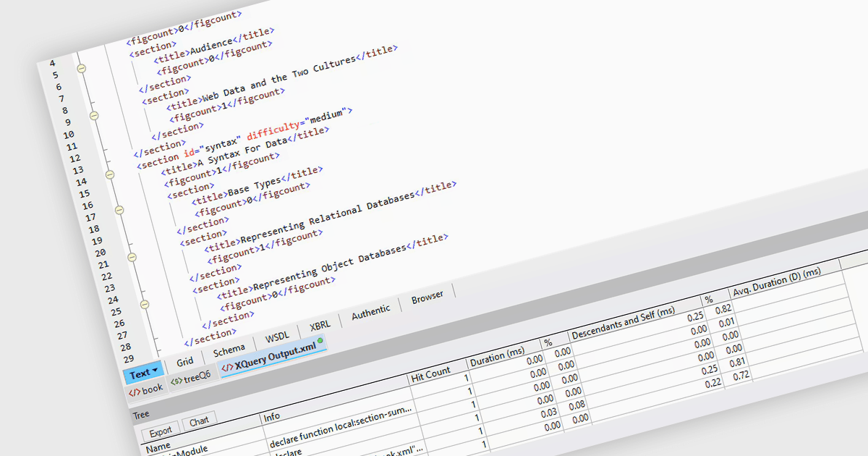
Task: Open the treeQ6 file tab
Action: pos(191,378)
